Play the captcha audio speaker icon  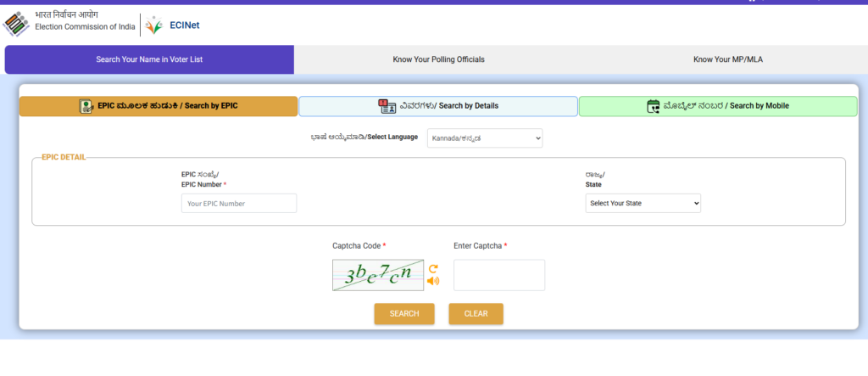pyautogui.click(x=433, y=281)
